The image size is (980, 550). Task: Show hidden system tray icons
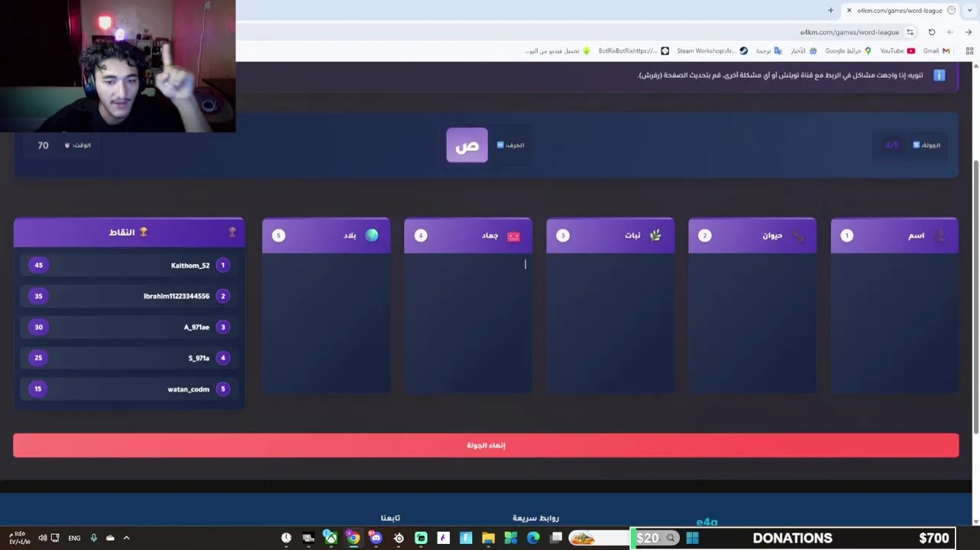click(x=127, y=538)
